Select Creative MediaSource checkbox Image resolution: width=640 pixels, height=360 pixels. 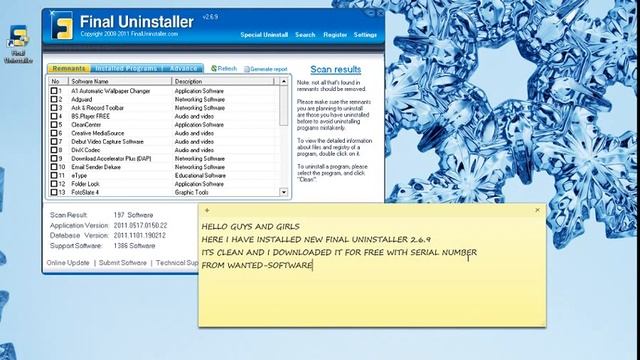coord(54,133)
